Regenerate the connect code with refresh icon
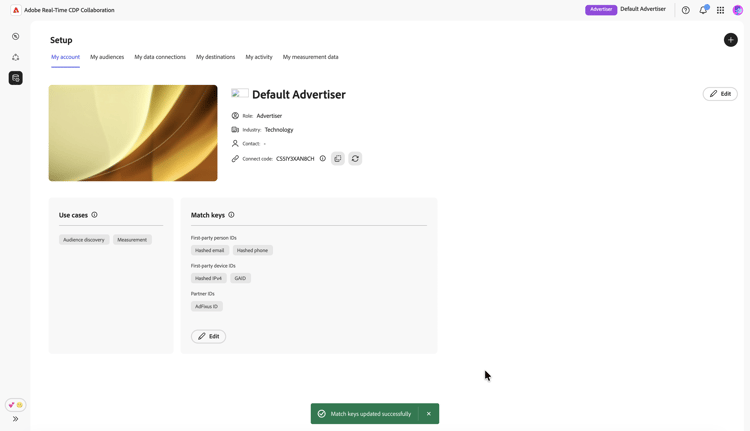 [x=355, y=159]
